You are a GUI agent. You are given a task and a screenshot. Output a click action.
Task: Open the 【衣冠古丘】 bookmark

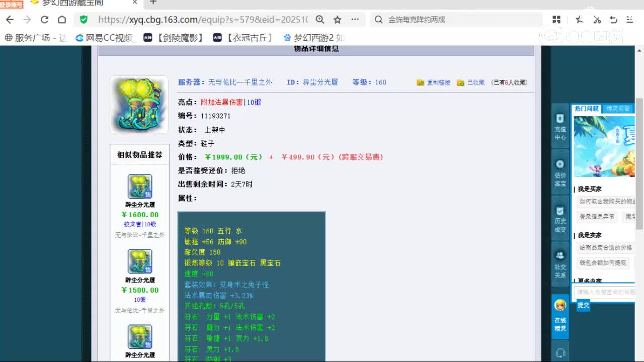244,38
